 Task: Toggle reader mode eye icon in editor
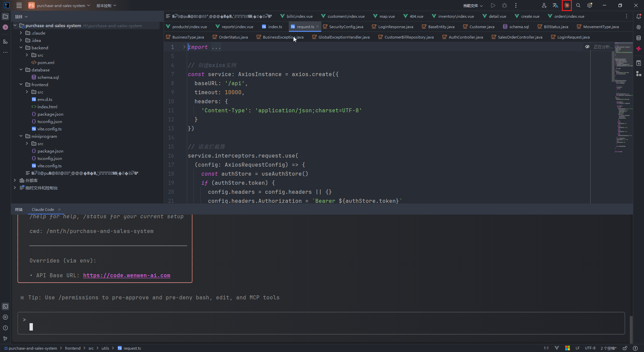(587, 47)
